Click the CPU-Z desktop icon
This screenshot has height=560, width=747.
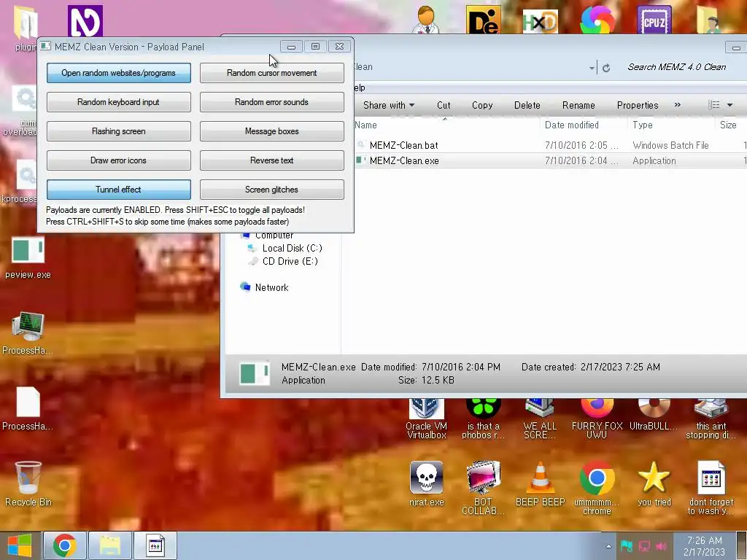pos(654,20)
